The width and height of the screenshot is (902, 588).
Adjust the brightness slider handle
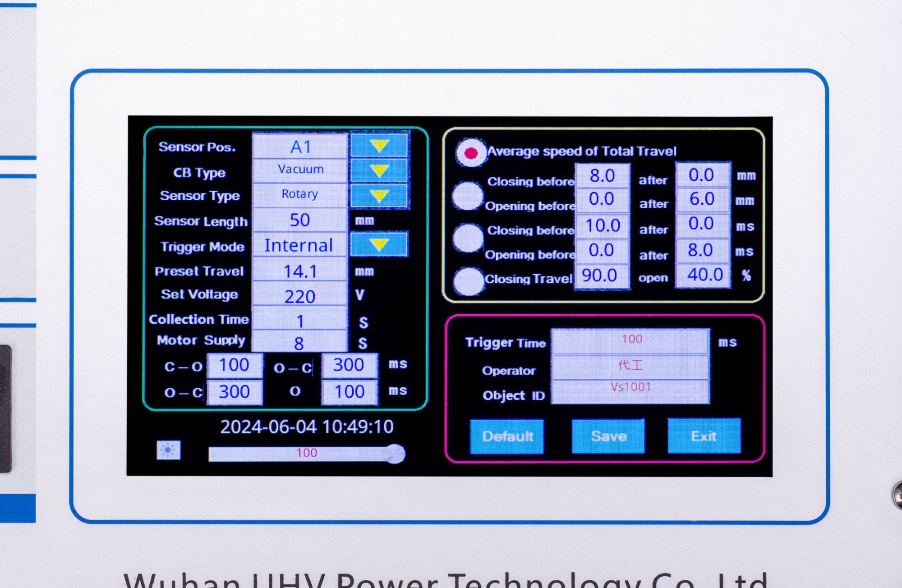coord(395,454)
